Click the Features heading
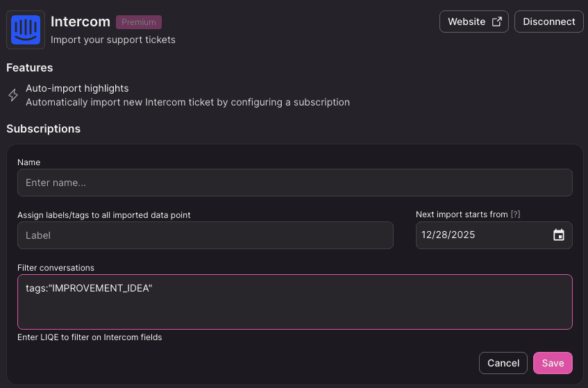 [x=30, y=67]
